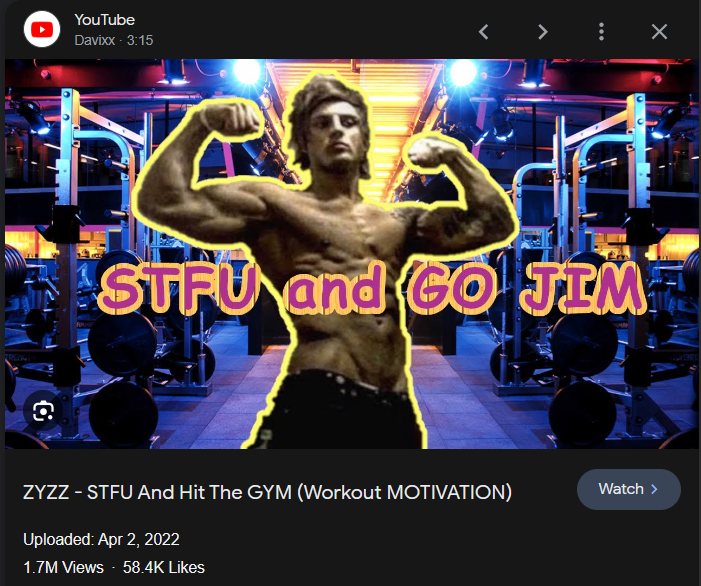The image size is (701, 586).
Task: Click the 58.4K Likes count
Action: coord(164,567)
